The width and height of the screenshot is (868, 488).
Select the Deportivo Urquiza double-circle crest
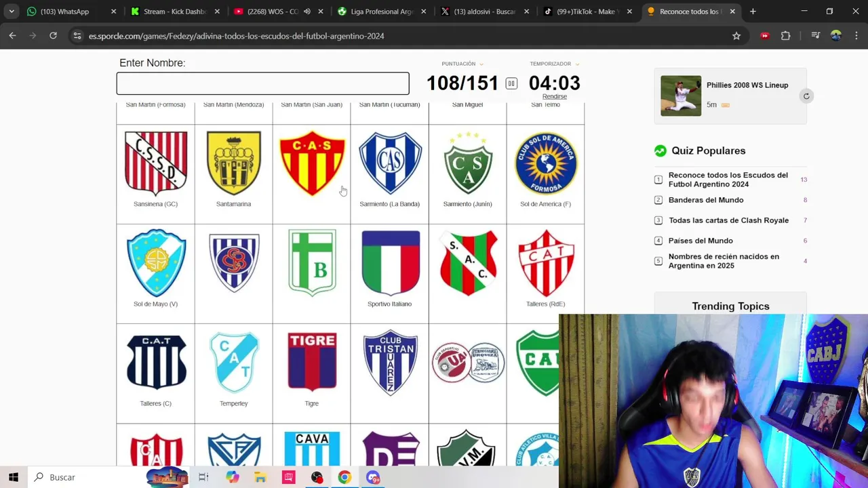point(467,363)
